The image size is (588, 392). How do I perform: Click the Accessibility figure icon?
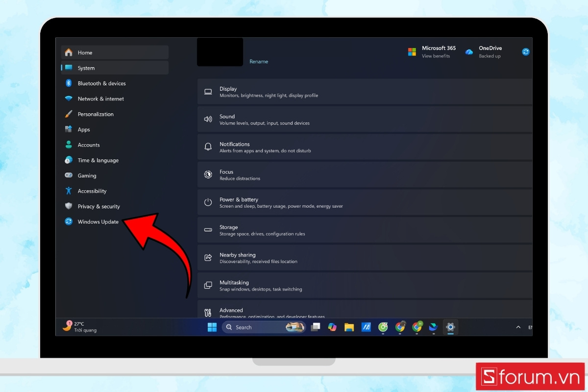coord(69,191)
